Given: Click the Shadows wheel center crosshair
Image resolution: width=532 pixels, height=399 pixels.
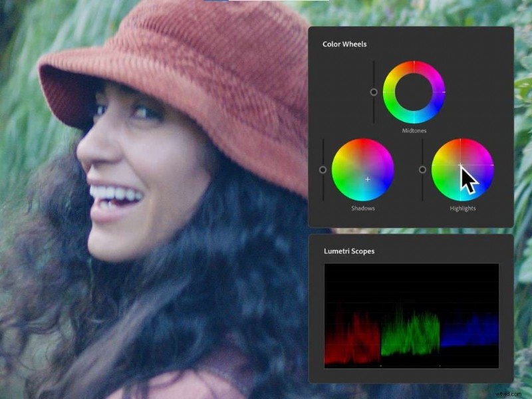Looking at the screenshot, I should 368,178.
